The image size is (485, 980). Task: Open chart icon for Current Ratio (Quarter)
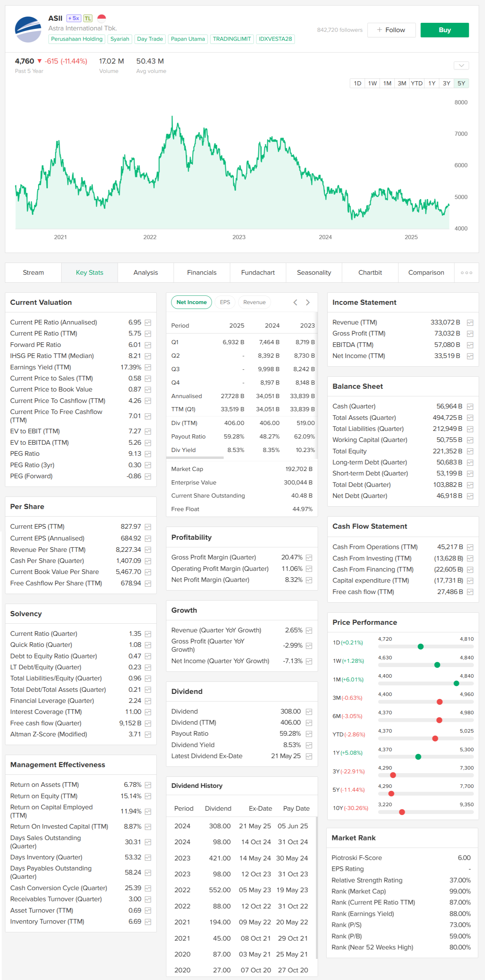148,634
